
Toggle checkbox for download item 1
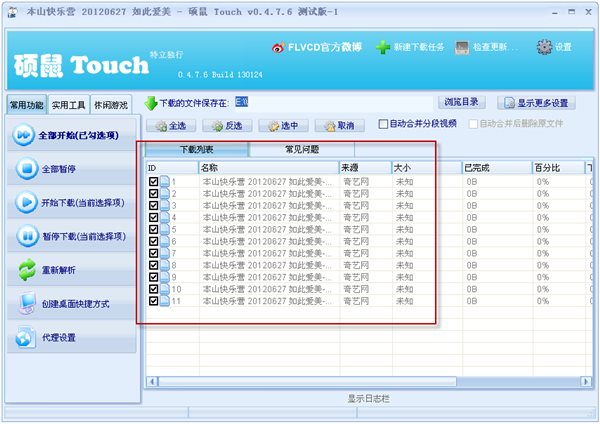point(153,181)
